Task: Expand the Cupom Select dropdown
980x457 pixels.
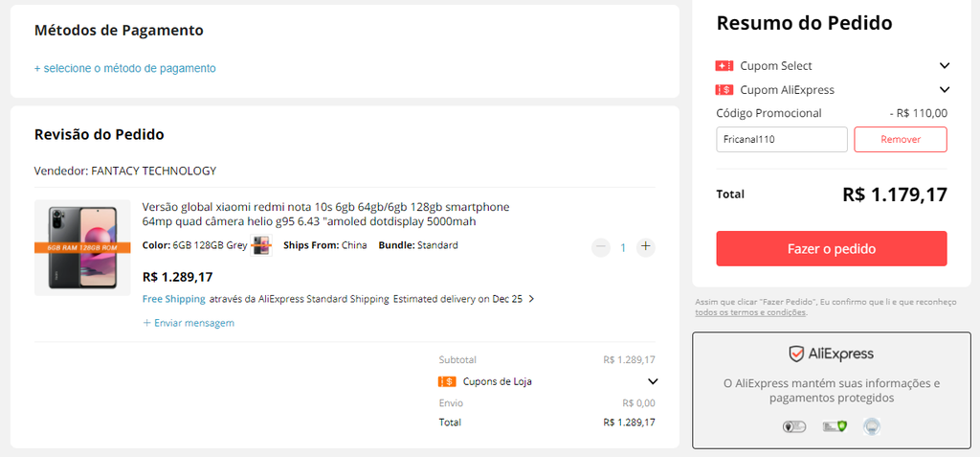Action: click(x=945, y=66)
